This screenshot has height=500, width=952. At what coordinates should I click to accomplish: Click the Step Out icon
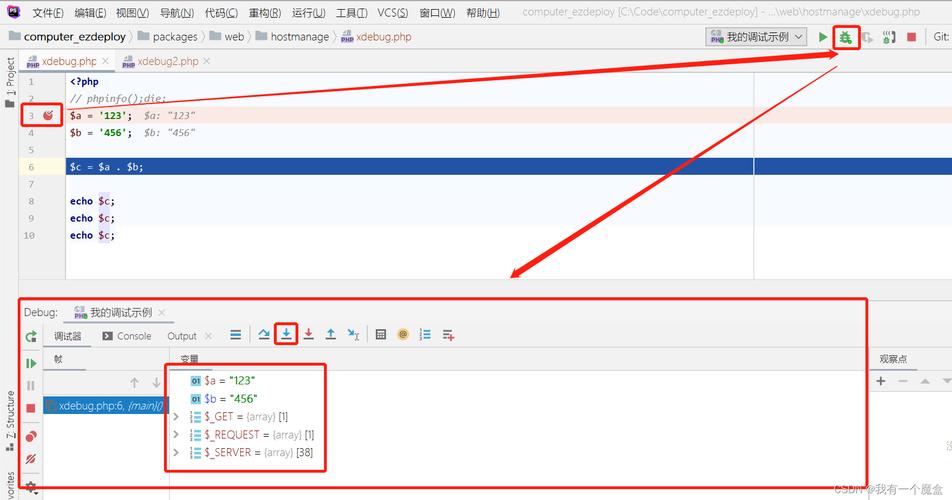pyautogui.click(x=330, y=334)
